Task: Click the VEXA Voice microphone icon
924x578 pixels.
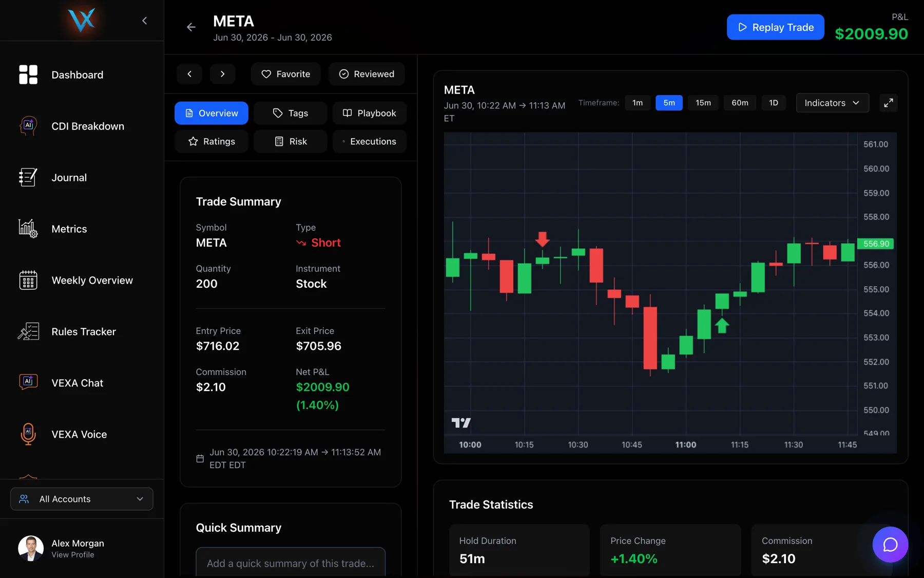Action: (x=28, y=434)
